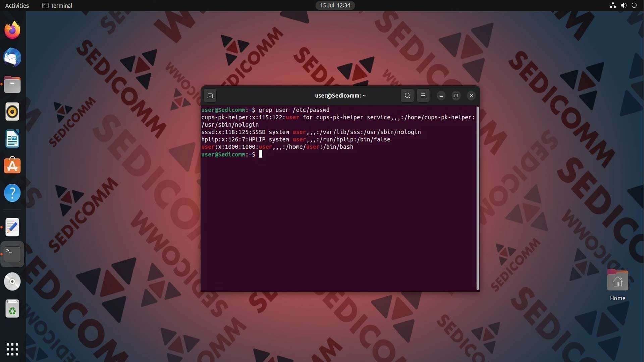Screen dimensions: 644x362
Task: Select the Terminal icon in dock
Action: 12,254
